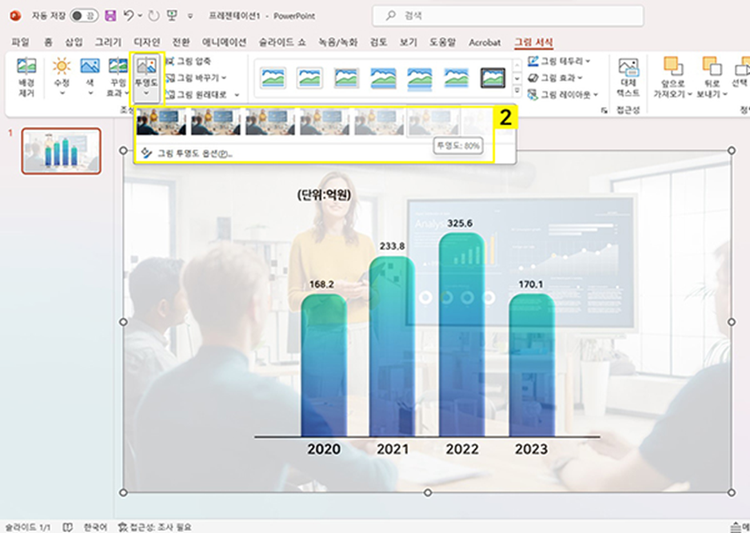Open the 보기 tab
750x533 pixels.
tap(408, 42)
